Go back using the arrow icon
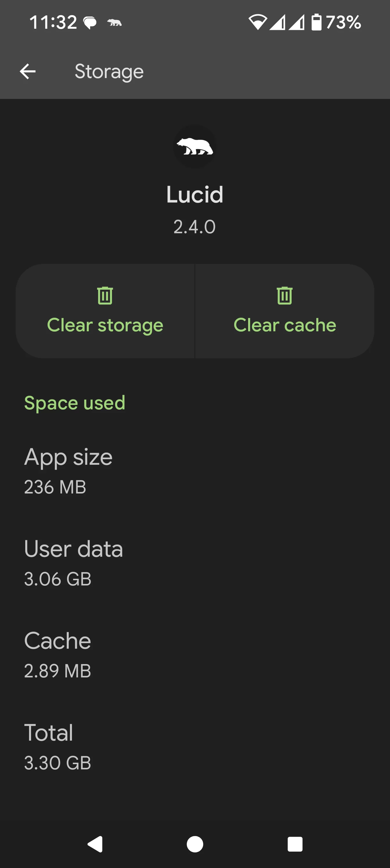 click(x=28, y=71)
